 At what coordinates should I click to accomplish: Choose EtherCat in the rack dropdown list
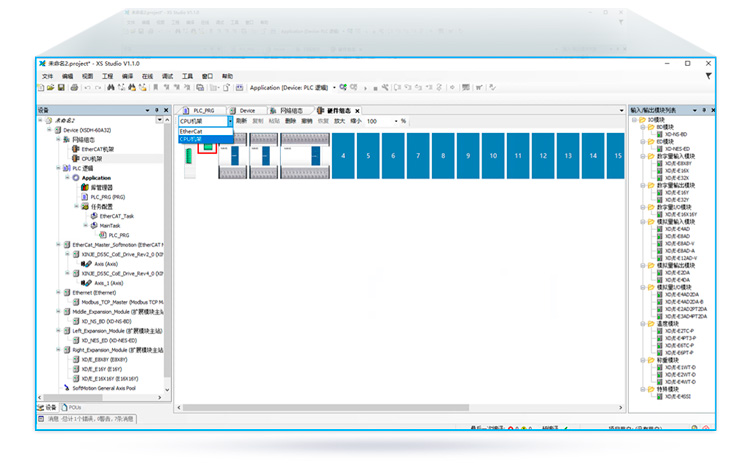[x=206, y=131]
